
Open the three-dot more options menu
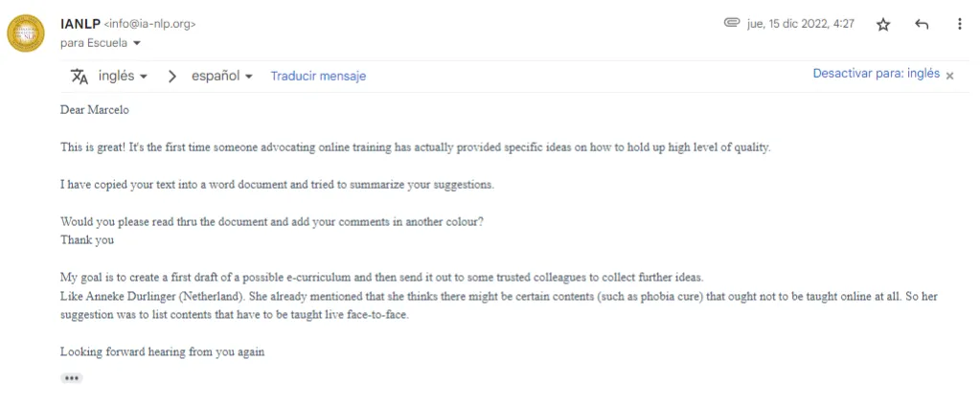coord(960,25)
